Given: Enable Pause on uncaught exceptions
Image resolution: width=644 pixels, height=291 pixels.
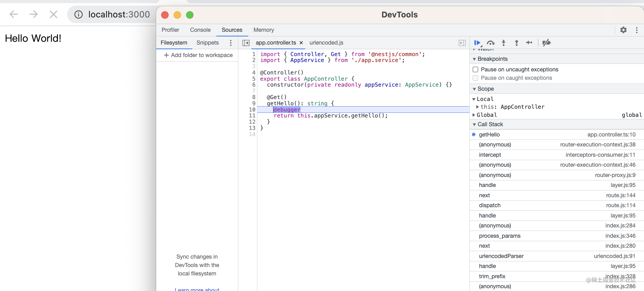Looking at the screenshot, I should [x=475, y=69].
